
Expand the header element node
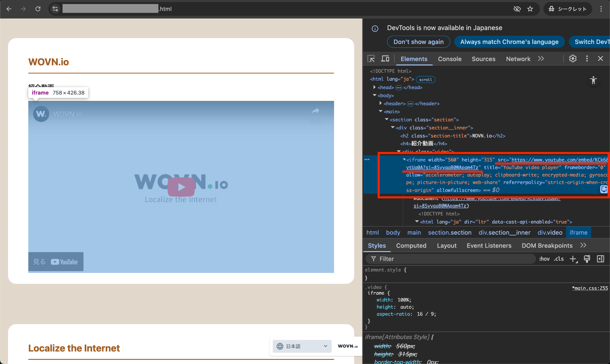click(380, 103)
